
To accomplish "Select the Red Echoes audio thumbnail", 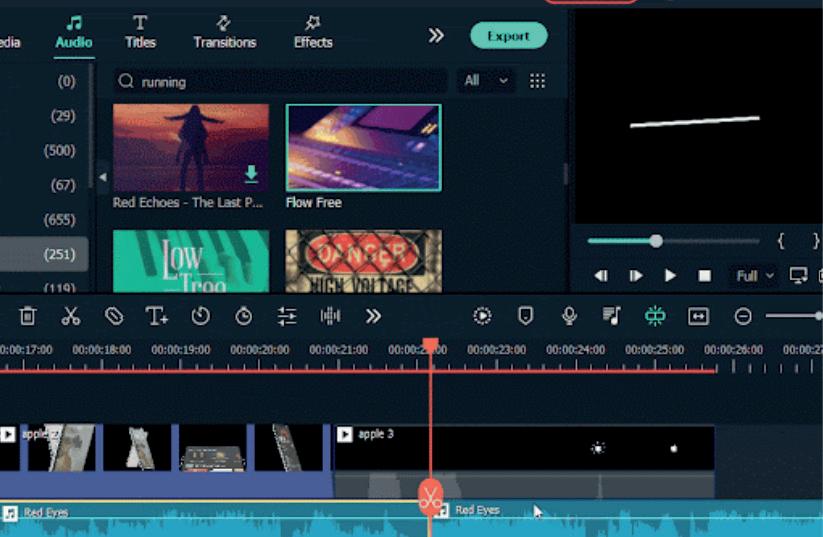I will [x=191, y=148].
